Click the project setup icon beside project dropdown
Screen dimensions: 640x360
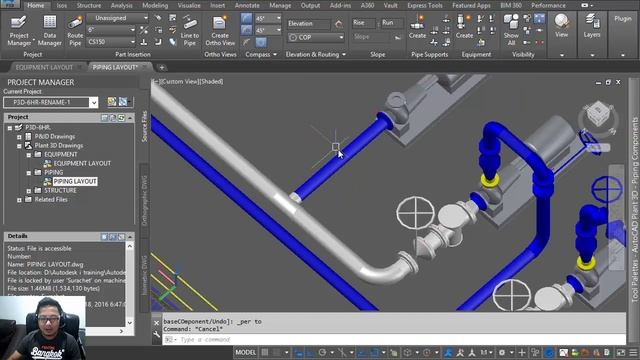[111, 102]
